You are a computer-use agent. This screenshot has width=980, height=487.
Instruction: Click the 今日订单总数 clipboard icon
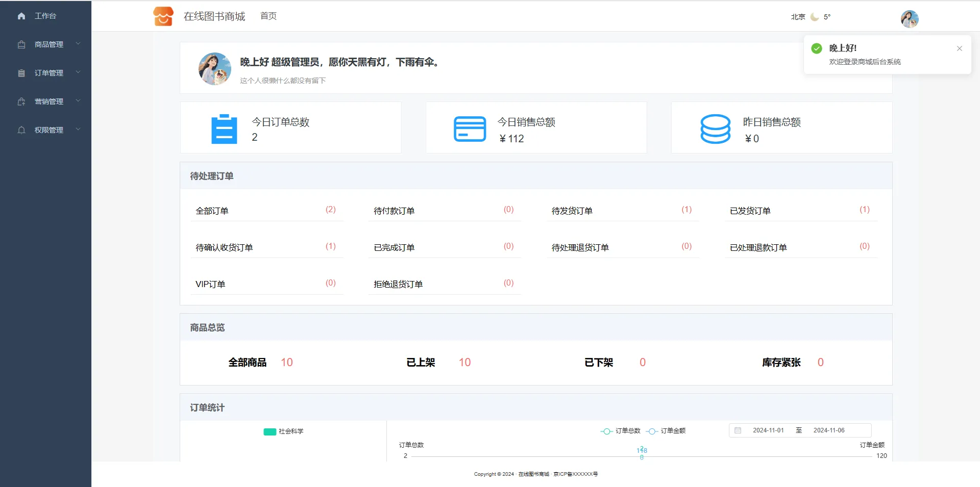coord(224,129)
